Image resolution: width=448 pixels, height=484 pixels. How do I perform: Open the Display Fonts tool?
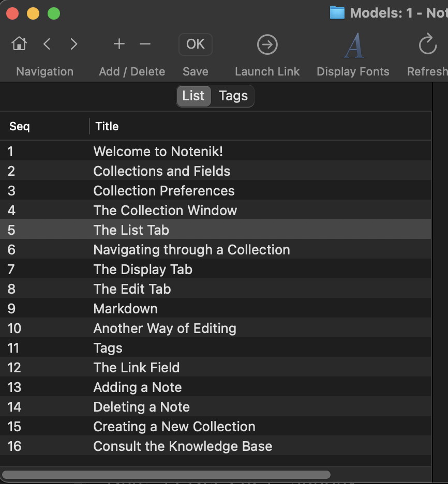click(x=353, y=46)
